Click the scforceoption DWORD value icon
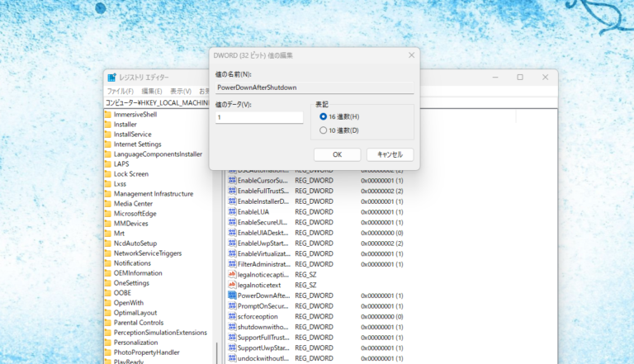634x364 pixels. [x=232, y=316]
